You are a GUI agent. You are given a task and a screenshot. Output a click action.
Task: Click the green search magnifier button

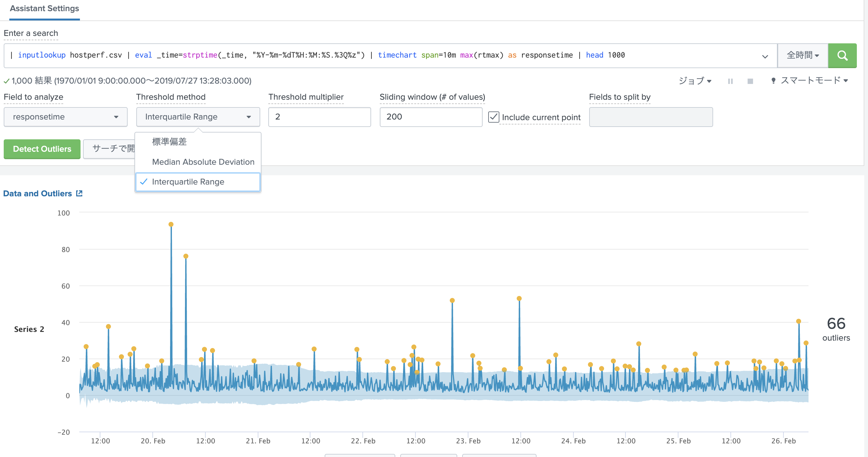842,55
